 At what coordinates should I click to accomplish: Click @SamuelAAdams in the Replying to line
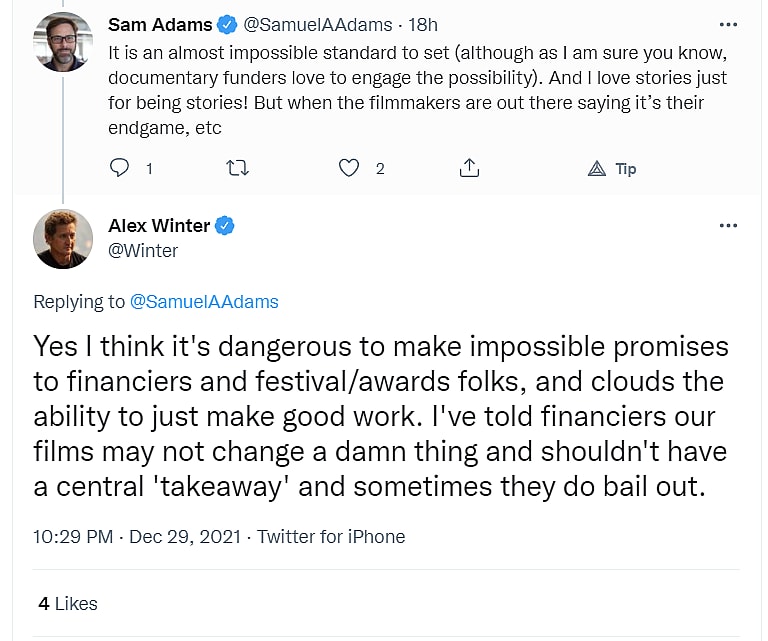click(x=205, y=301)
